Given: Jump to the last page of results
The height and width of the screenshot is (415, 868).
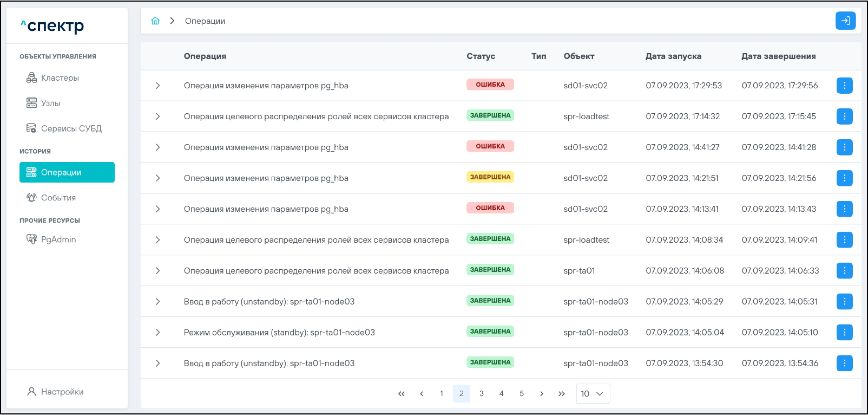Looking at the screenshot, I should coord(562,394).
